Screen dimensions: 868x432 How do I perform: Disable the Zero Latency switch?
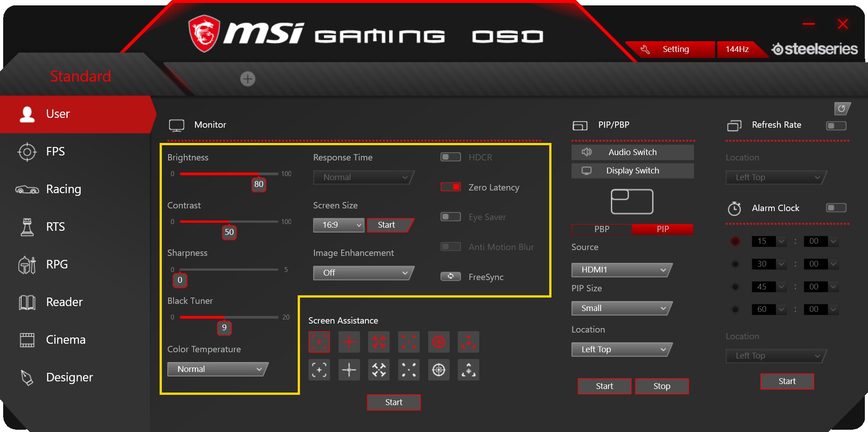click(451, 187)
